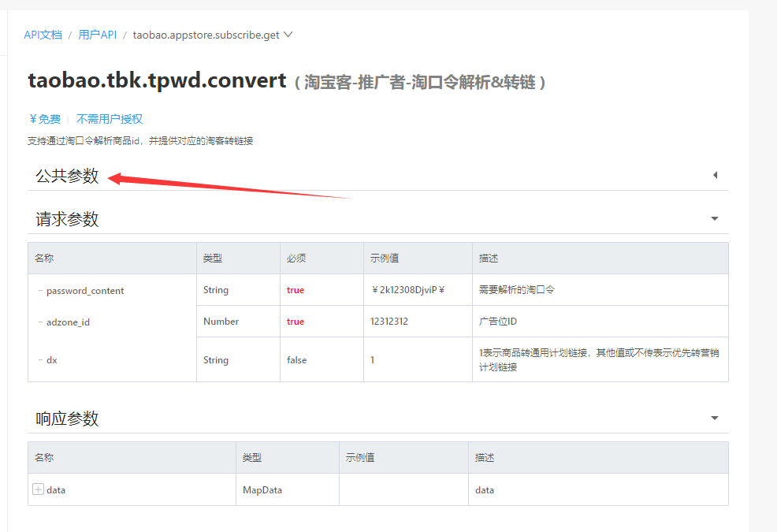
Task: Select the adzone_id parameter name
Action: (x=68, y=322)
